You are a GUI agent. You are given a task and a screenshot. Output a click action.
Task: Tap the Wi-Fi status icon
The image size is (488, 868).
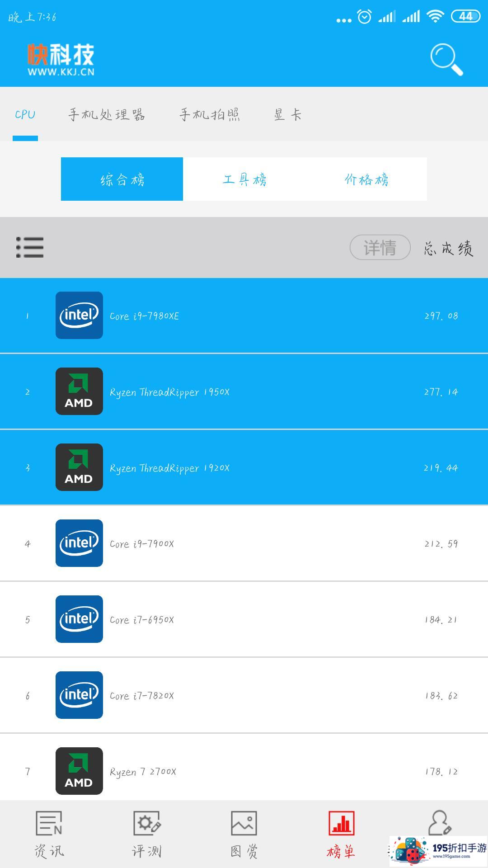(x=435, y=17)
